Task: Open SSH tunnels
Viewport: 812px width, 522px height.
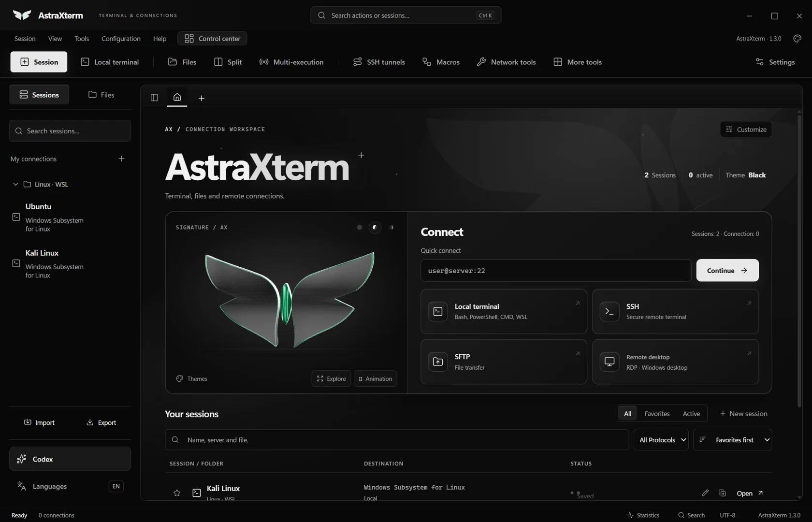Action: 379,62
